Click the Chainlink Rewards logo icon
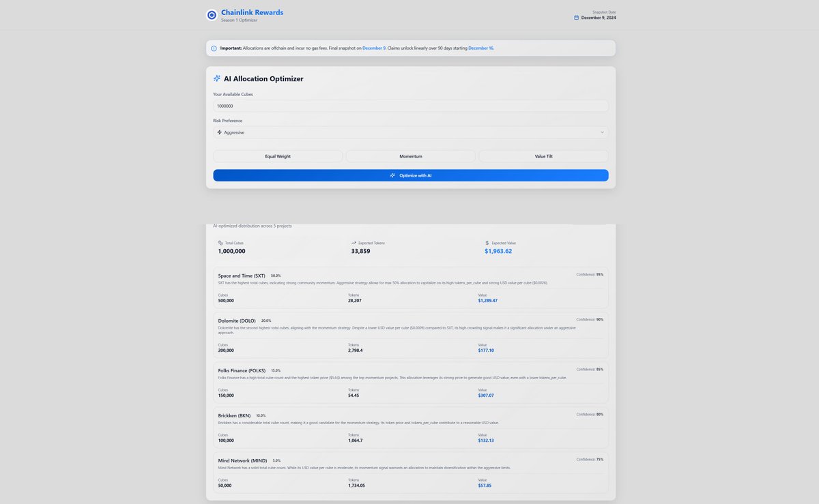Image resolution: width=819 pixels, height=504 pixels. tap(212, 15)
